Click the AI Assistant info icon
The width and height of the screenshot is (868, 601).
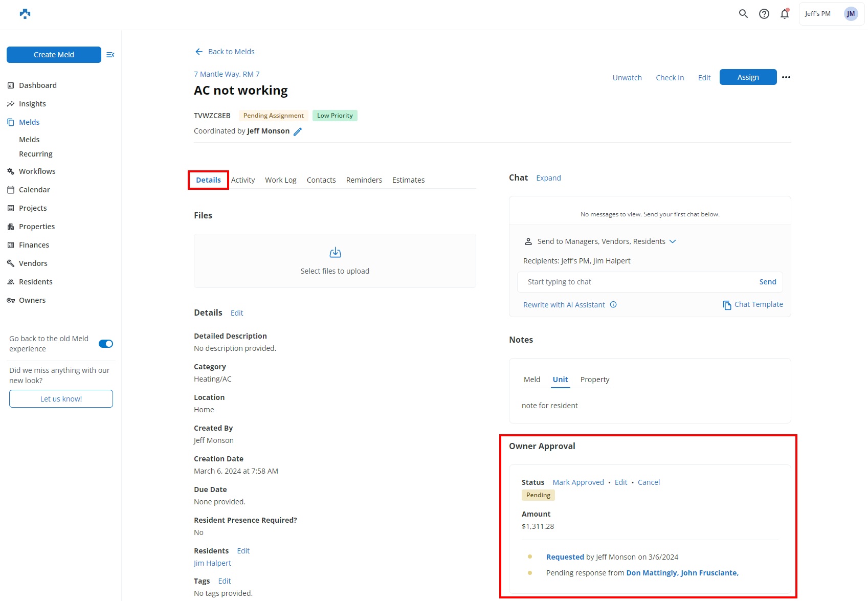613,305
